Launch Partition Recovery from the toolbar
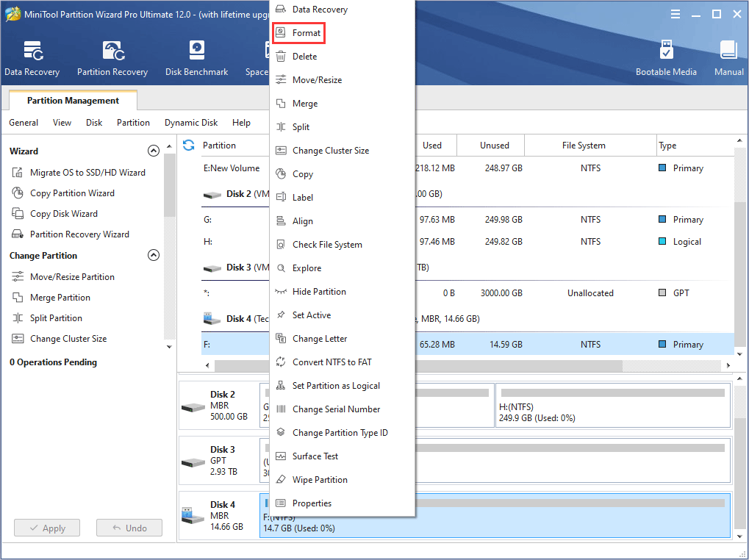749x560 pixels. [x=112, y=58]
